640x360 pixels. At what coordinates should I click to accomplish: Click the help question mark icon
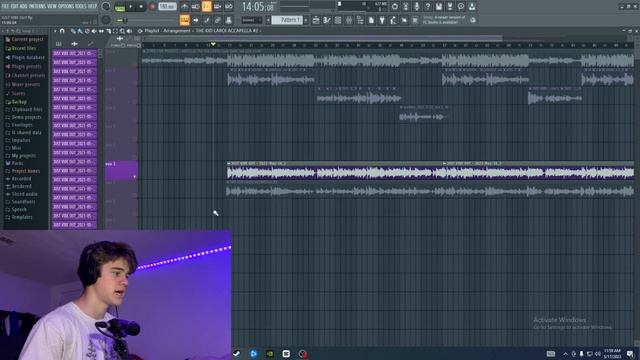(428, 7)
